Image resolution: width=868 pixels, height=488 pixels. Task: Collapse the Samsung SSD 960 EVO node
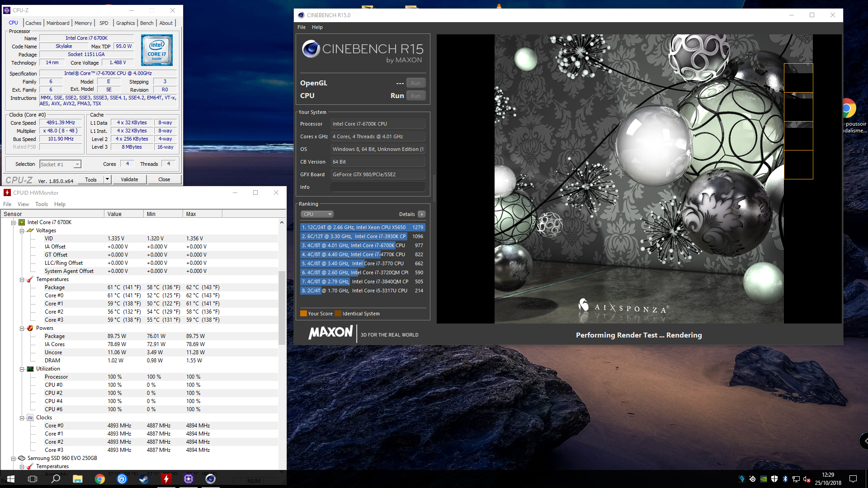coord(14,458)
